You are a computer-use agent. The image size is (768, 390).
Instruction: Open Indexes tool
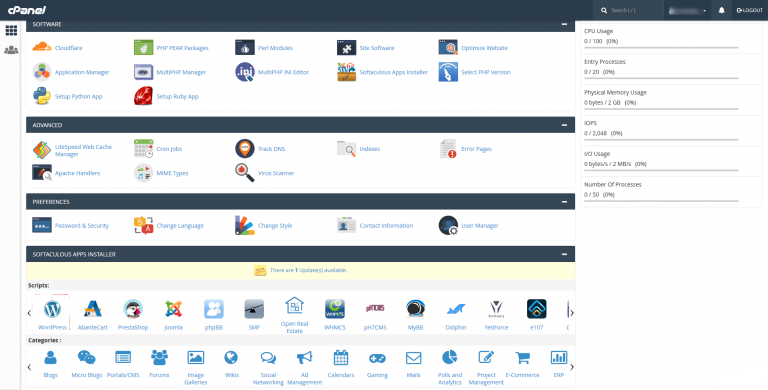(359, 149)
